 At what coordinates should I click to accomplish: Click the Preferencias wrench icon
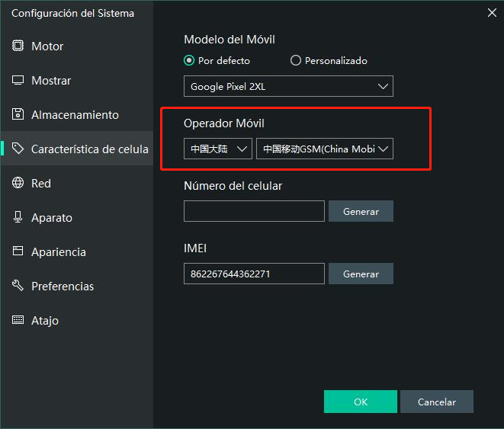coord(18,286)
